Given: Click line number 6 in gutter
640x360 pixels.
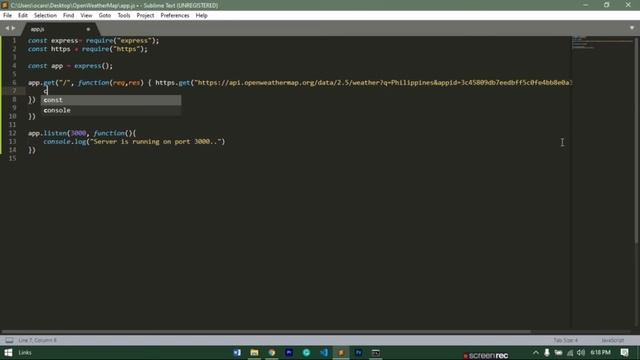Looking at the screenshot, I should (x=14, y=82).
